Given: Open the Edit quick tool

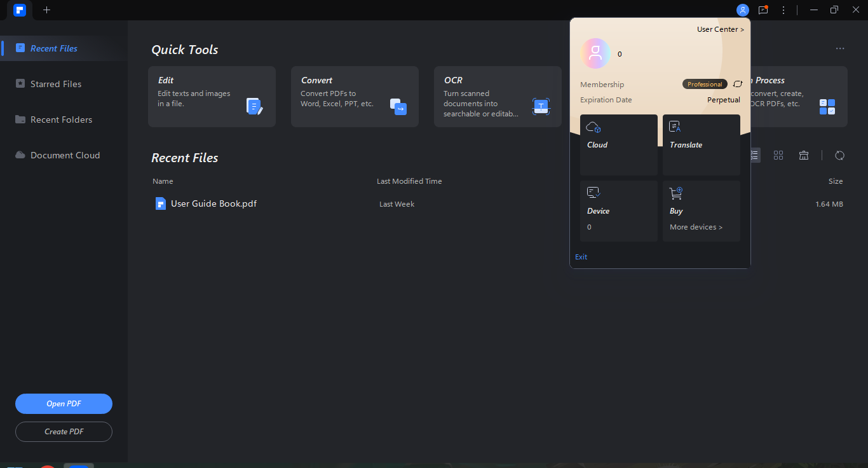Looking at the screenshot, I should tap(212, 97).
